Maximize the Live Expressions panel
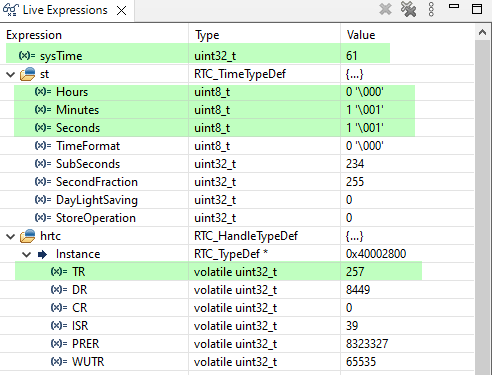 (477, 9)
